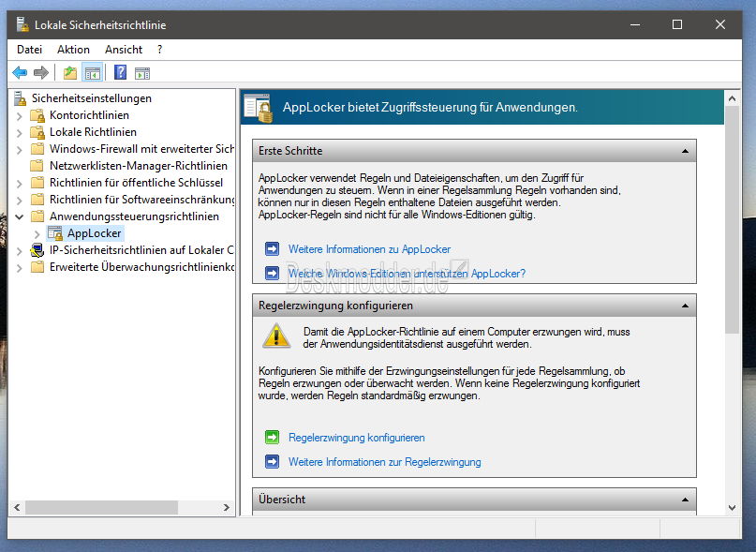Click the up-one-level folder toolbar icon
This screenshot has width=756, height=552.
coord(70,73)
